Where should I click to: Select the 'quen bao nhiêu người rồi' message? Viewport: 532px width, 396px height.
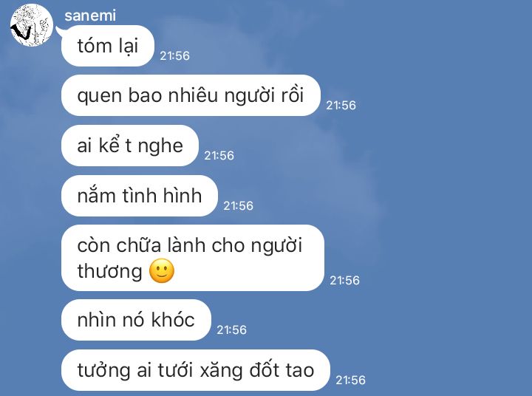coord(191,95)
